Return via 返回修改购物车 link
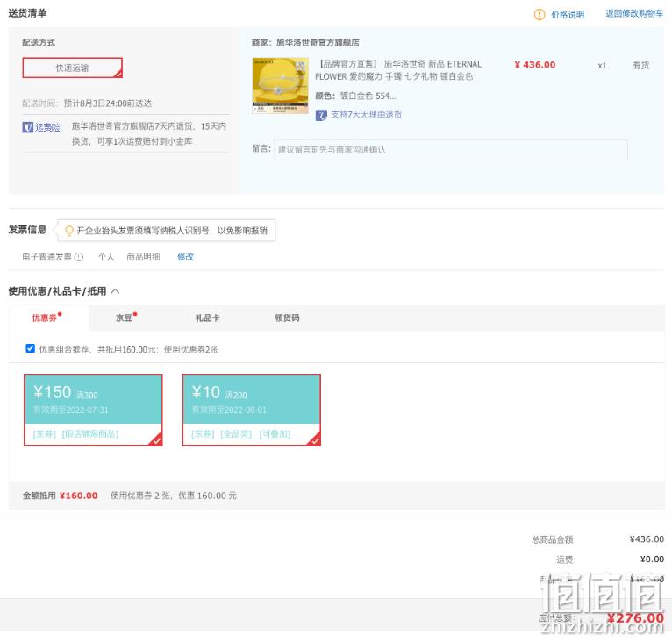672x642 pixels. [634, 14]
